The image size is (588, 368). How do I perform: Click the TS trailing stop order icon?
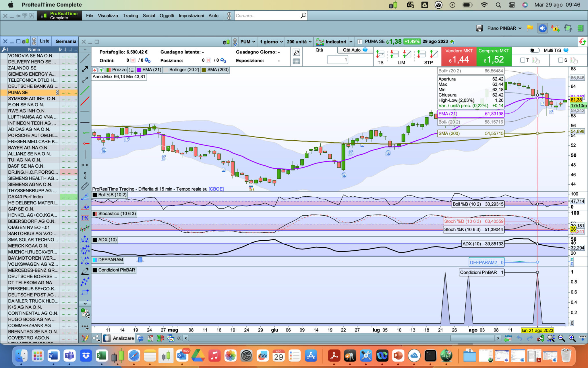[x=380, y=54]
